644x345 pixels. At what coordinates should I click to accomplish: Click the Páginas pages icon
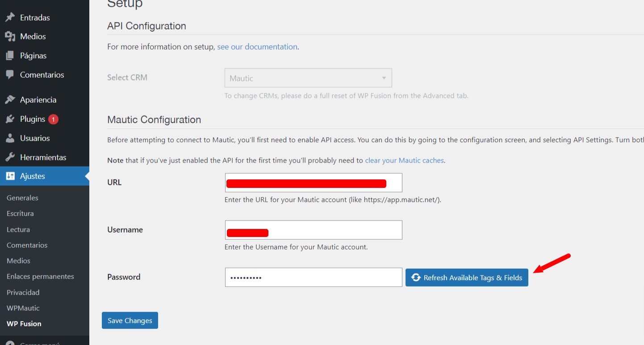[x=10, y=55]
